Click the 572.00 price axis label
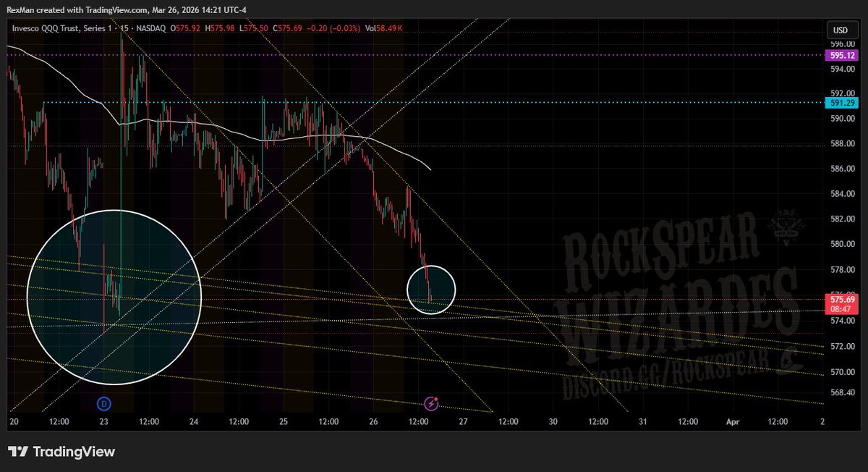Image resolution: width=868 pixels, height=472 pixels. click(x=841, y=346)
